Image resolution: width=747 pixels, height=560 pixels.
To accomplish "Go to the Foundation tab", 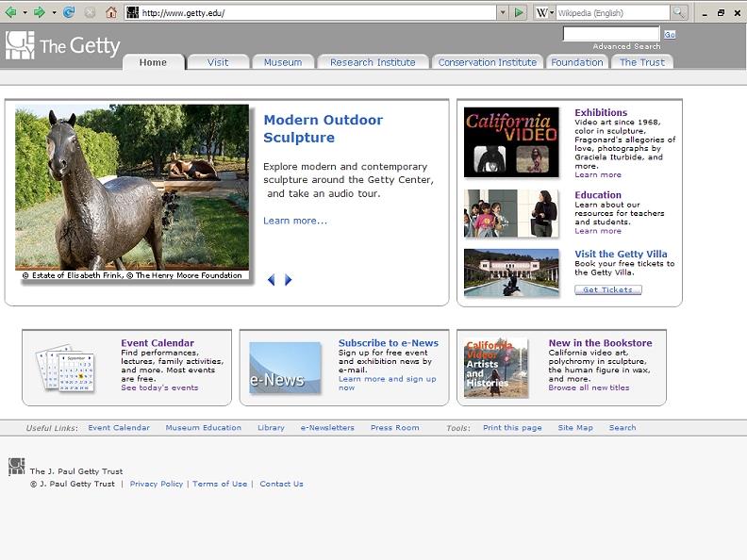I will [577, 62].
